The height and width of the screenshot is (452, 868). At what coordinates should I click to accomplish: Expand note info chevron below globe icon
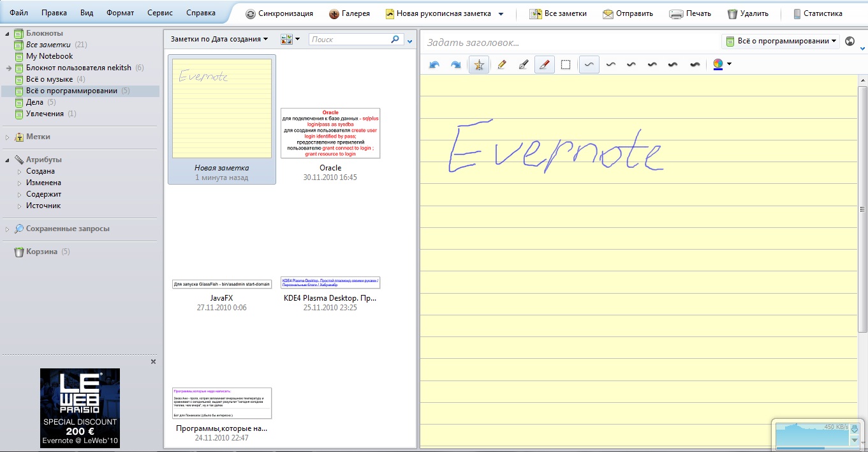tap(863, 48)
